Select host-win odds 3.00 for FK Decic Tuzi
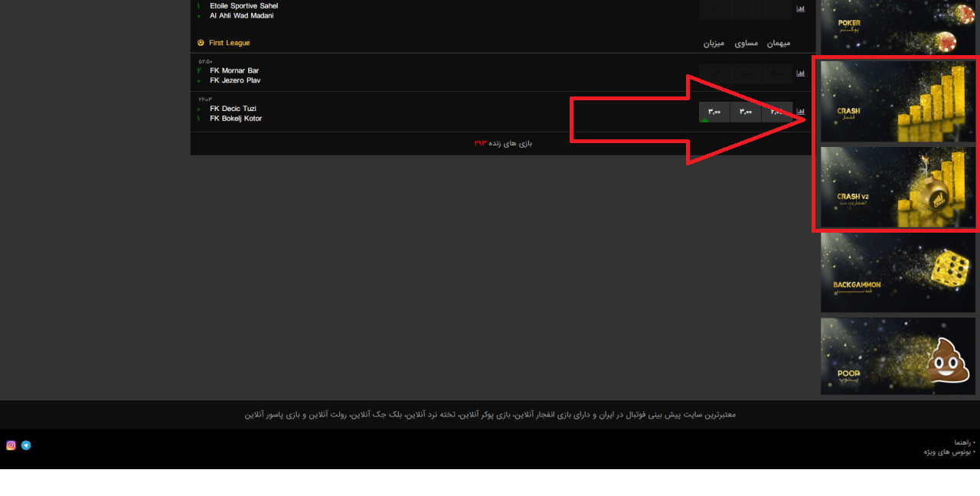The image size is (980, 496). 714,113
